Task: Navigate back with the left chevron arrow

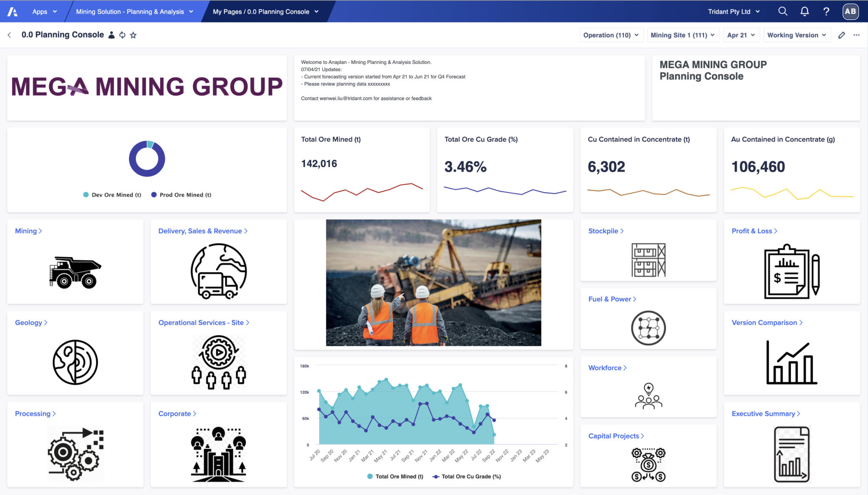Action: point(9,35)
